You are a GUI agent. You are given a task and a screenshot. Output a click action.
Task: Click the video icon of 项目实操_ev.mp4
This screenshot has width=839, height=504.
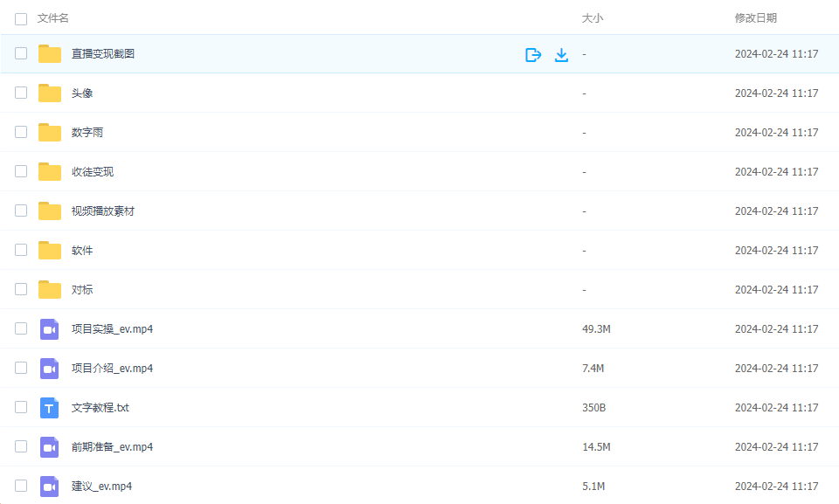point(50,329)
